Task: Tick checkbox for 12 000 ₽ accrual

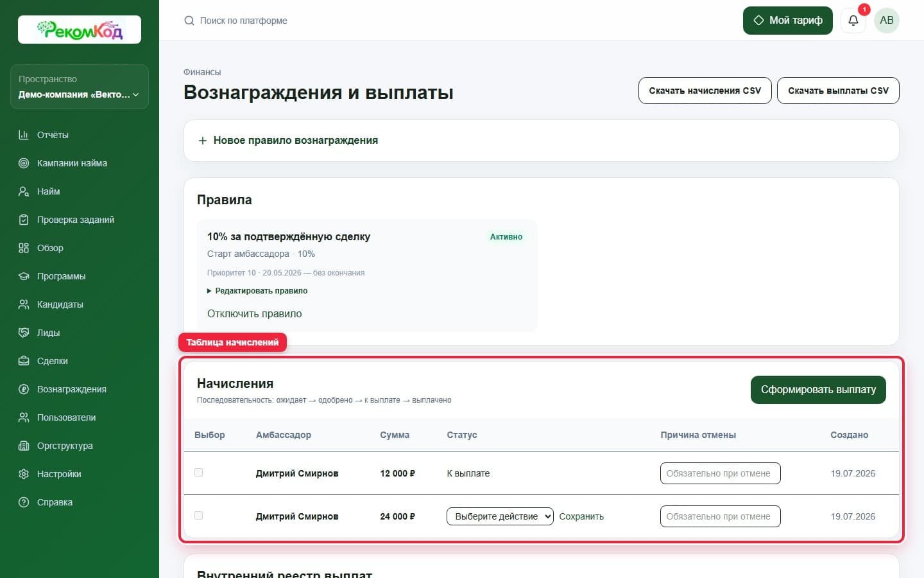Action: [x=199, y=473]
